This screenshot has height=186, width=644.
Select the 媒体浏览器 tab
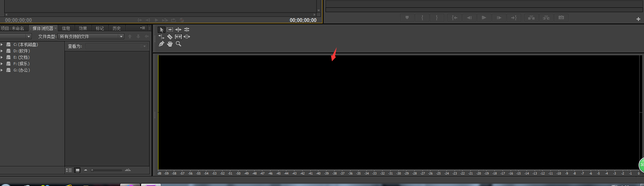coord(43,28)
